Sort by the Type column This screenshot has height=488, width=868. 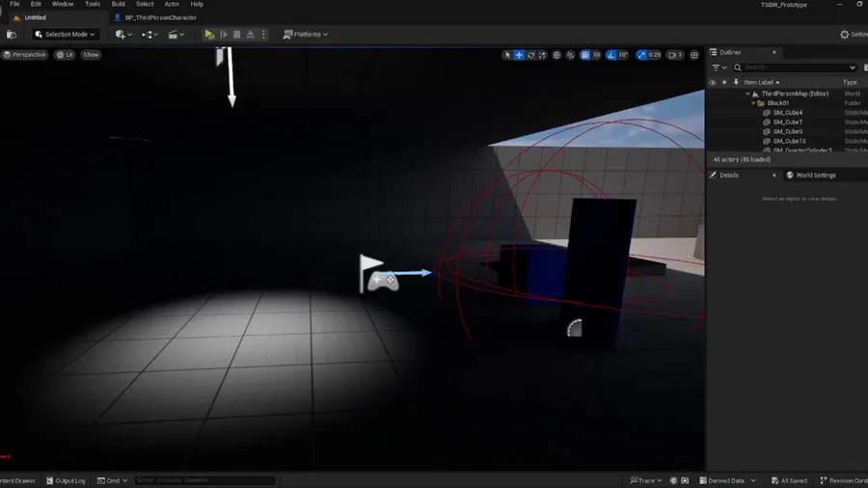(850, 82)
